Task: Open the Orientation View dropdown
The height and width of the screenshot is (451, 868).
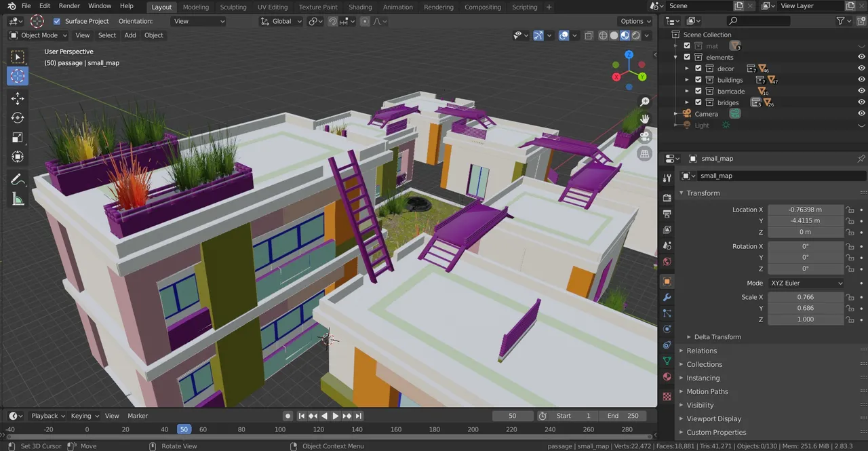Action: tap(199, 21)
